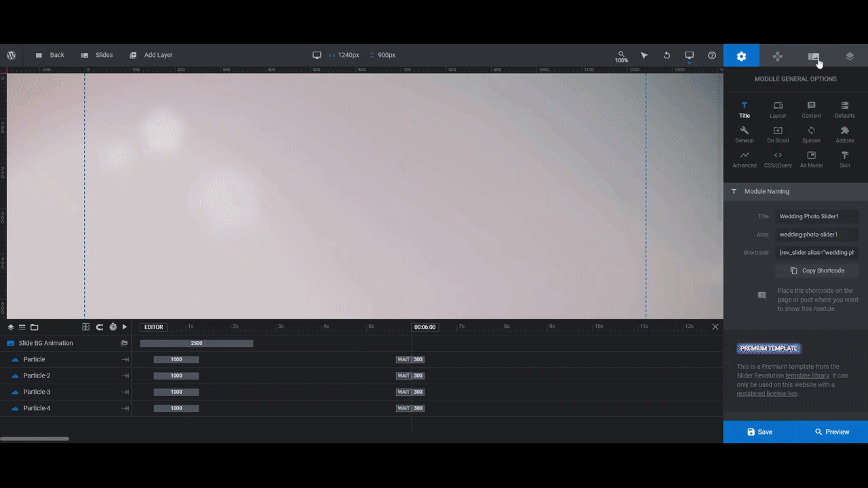Click the Shortcode field
The width and height of the screenshot is (868, 488).
point(816,252)
